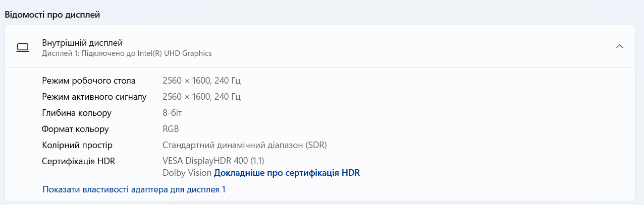The width and height of the screenshot is (644, 205).
Task: Open Докладніше про сертифікацію HDR link
Action: click(x=287, y=173)
